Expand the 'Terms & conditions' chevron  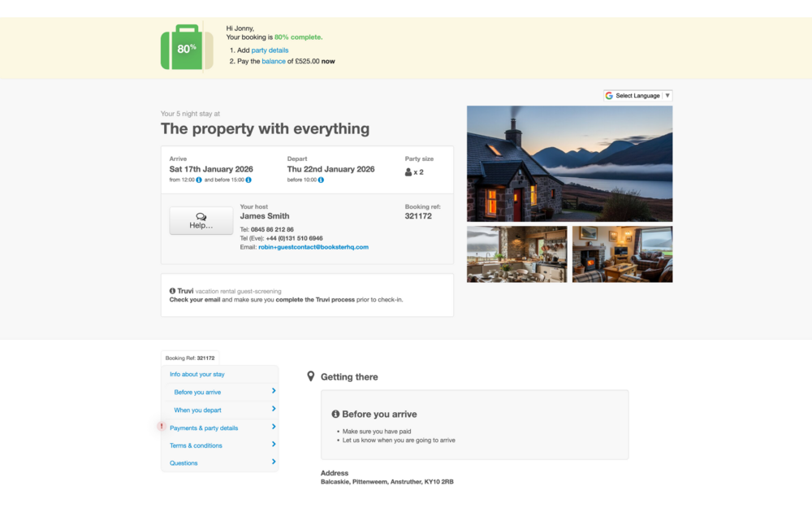tap(274, 445)
